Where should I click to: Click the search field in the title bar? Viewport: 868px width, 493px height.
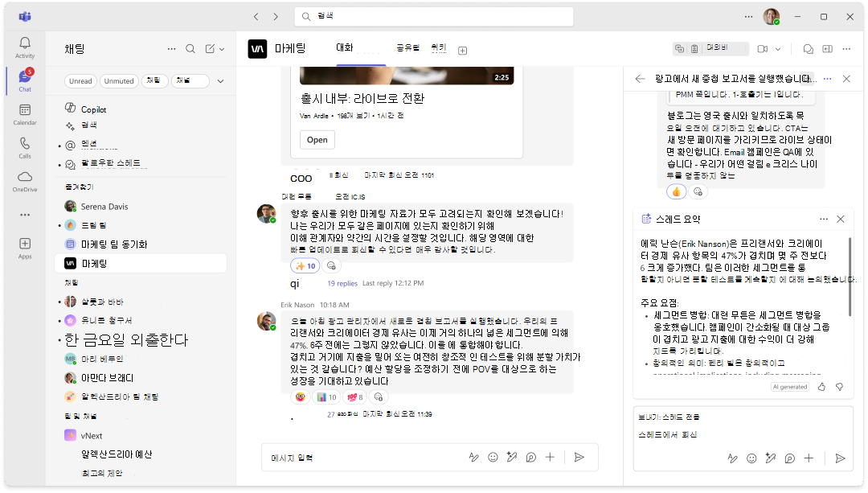click(434, 17)
